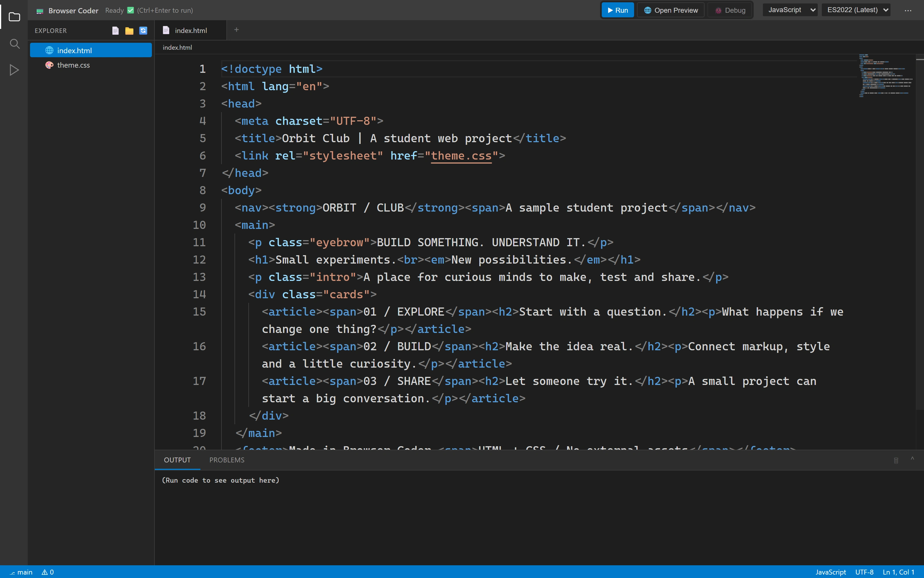
Task: Click the div class cards line
Action: (312, 294)
